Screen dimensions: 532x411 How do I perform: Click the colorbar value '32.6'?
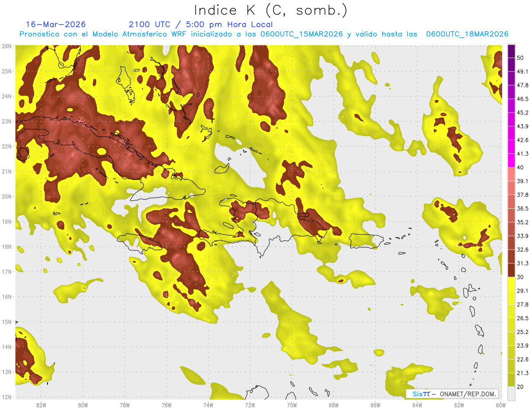pos(523,250)
